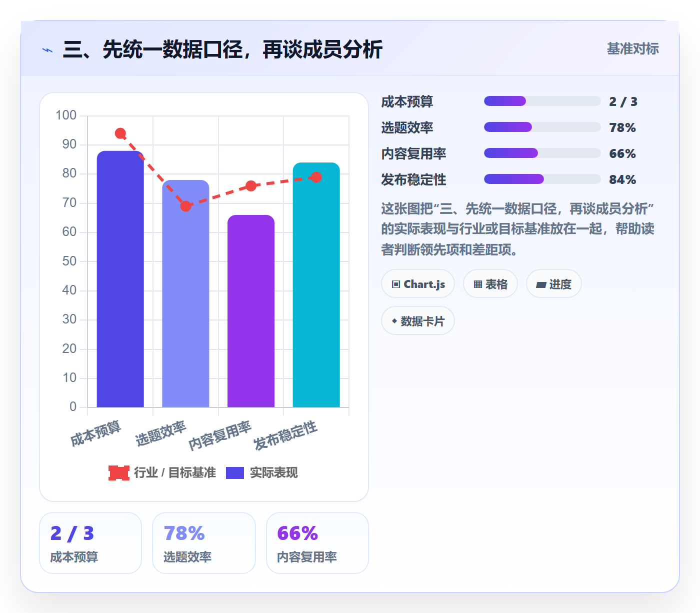Toggle the 行业 / 目标基准 legend swatch
The image size is (700, 613).
click(119, 473)
